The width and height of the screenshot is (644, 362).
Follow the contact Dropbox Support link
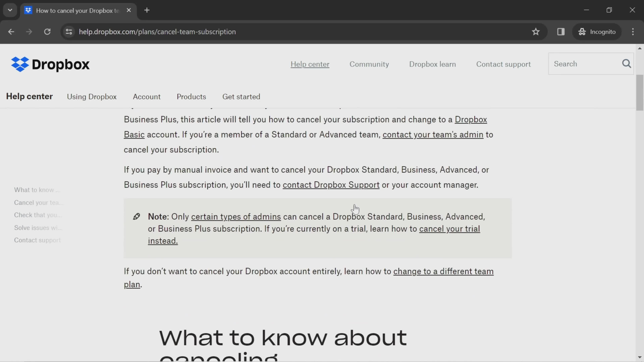[x=331, y=185]
